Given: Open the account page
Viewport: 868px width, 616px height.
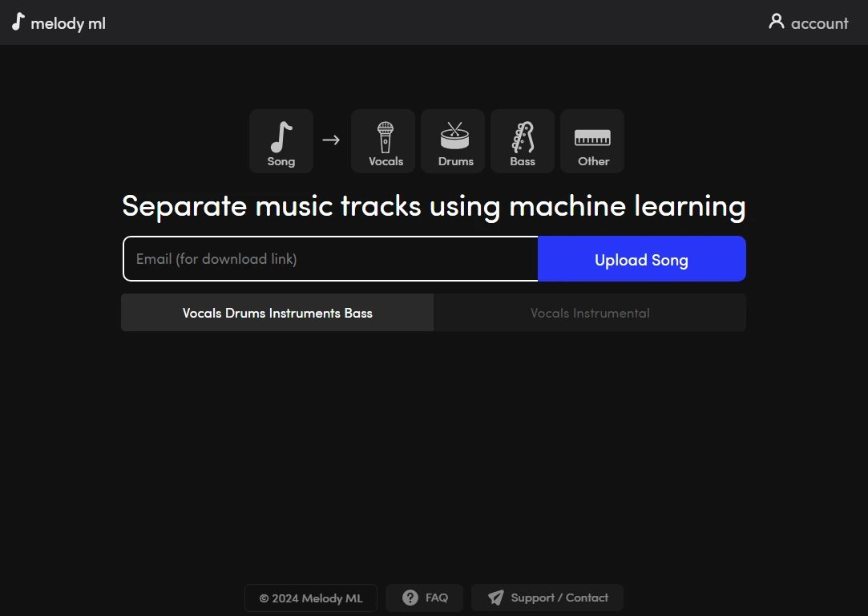Looking at the screenshot, I should (808, 22).
